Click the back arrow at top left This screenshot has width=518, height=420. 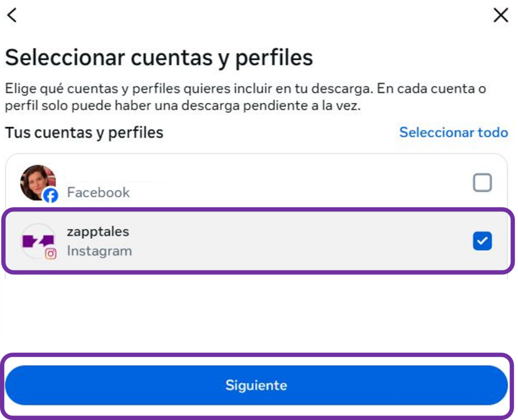point(12,15)
